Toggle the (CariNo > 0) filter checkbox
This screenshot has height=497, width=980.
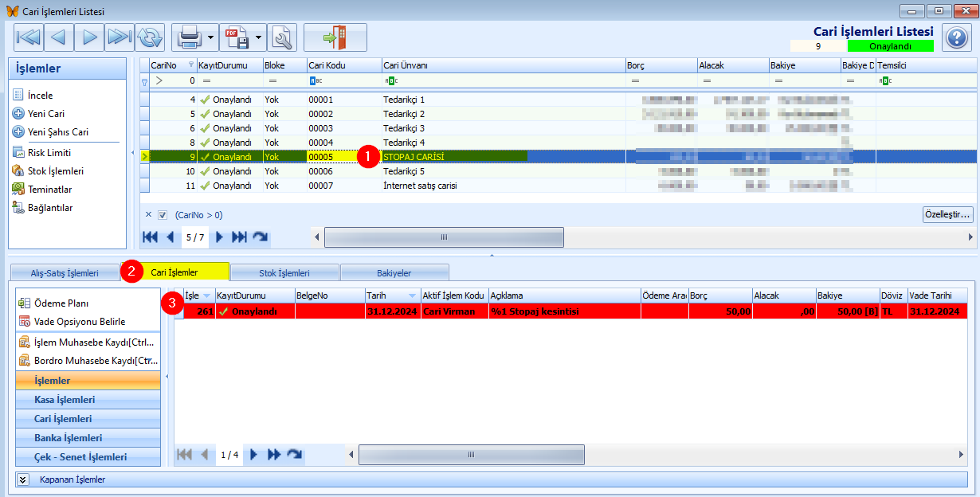click(163, 215)
